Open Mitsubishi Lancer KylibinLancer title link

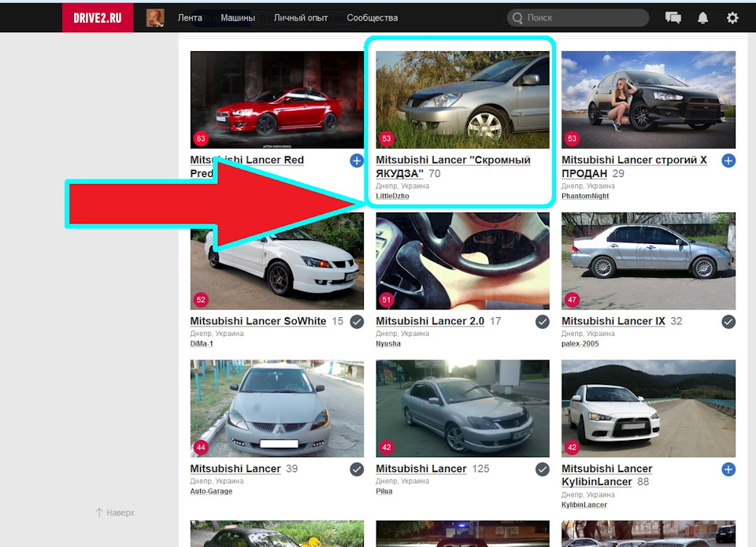(x=606, y=475)
